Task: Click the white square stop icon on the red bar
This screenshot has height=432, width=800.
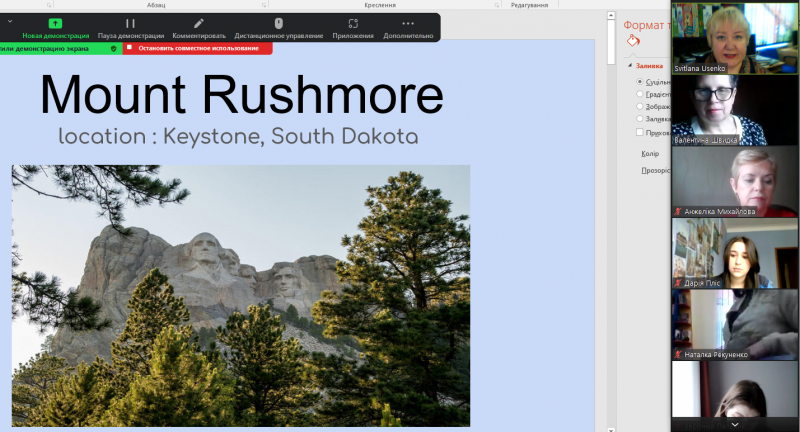Action: (130, 47)
